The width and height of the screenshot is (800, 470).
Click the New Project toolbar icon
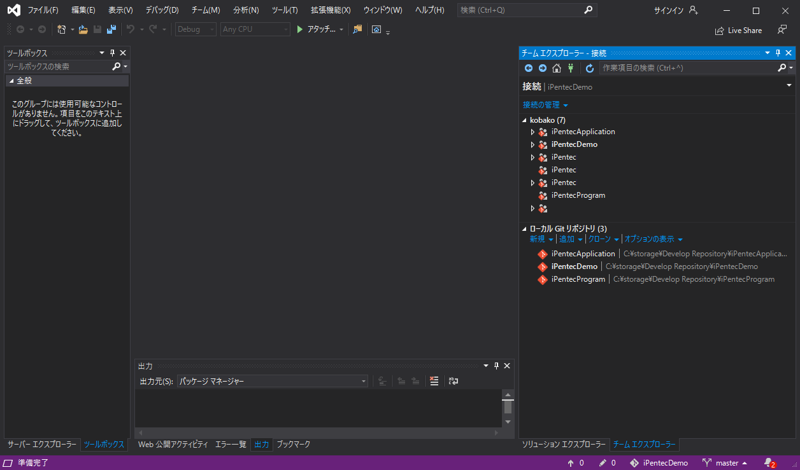click(x=62, y=30)
